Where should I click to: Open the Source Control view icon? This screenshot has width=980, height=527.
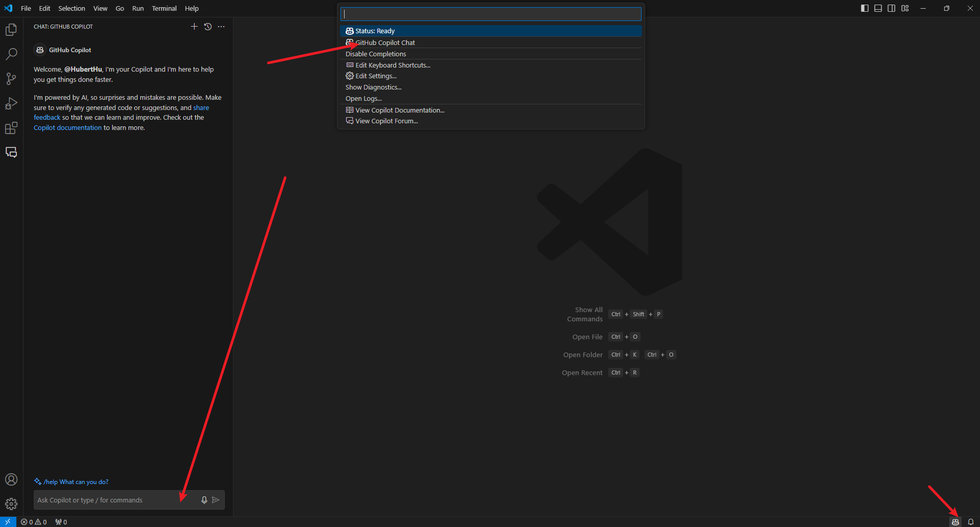point(11,78)
